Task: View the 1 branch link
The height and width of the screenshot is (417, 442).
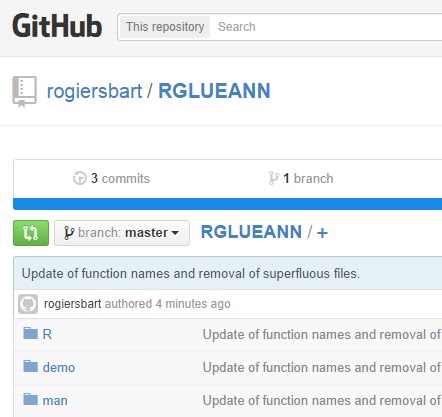Action: point(301,178)
